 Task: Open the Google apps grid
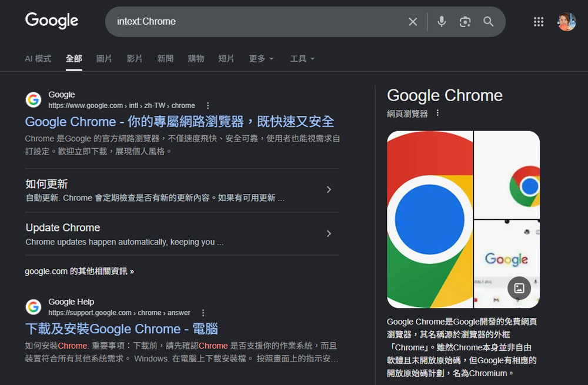(x=539, y=22)
